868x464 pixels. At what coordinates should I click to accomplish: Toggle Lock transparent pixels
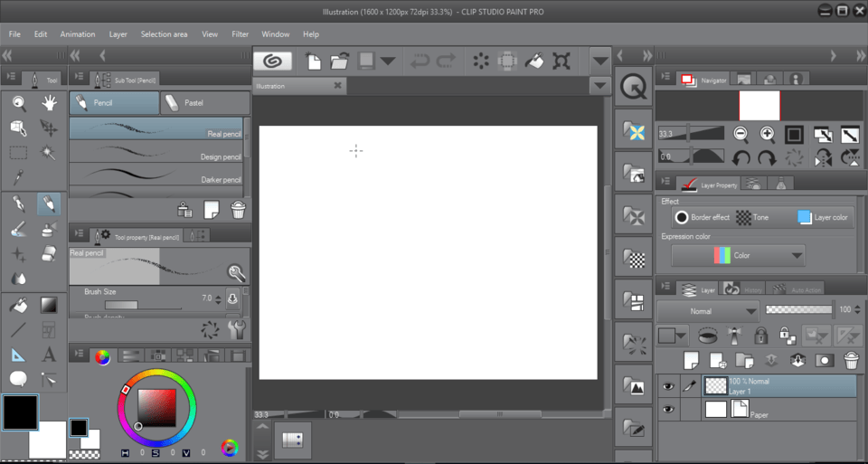(x=788, y=335)
